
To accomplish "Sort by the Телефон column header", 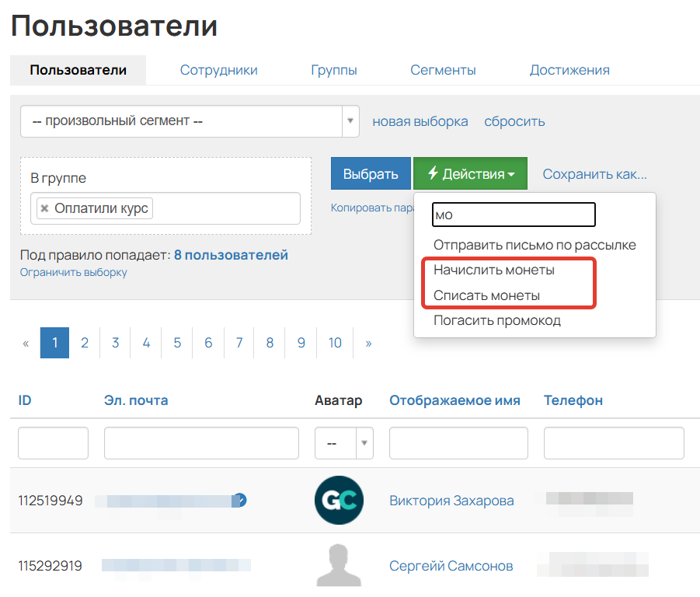I will click(573, 400).
